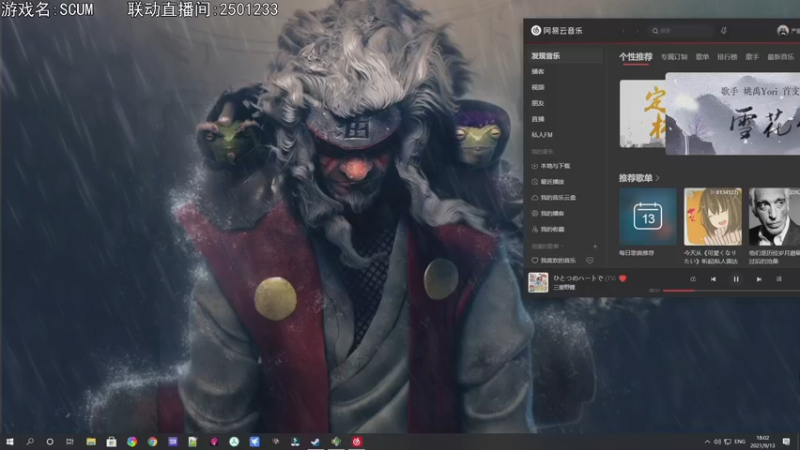This screenshot has width=800, height=450.
Task: Open current song title ひとつのハートで
Action: click(579, 279)
